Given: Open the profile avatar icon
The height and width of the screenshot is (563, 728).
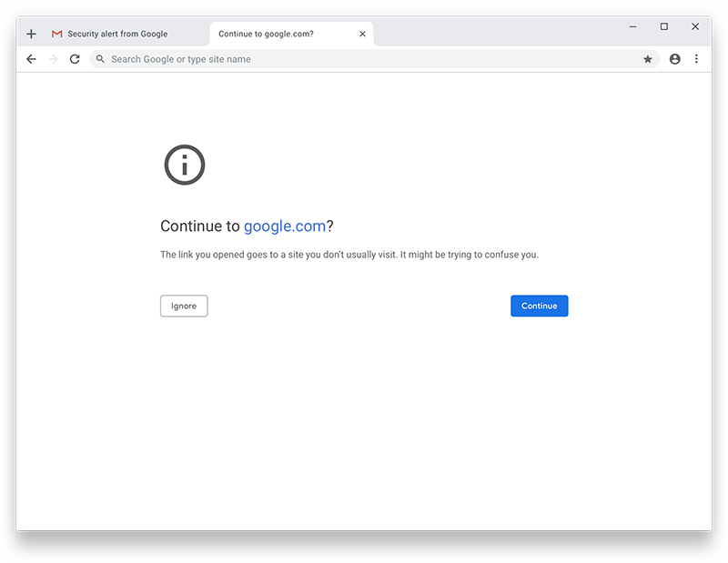Looking at the screenshot, I should (x=674, y=58).
